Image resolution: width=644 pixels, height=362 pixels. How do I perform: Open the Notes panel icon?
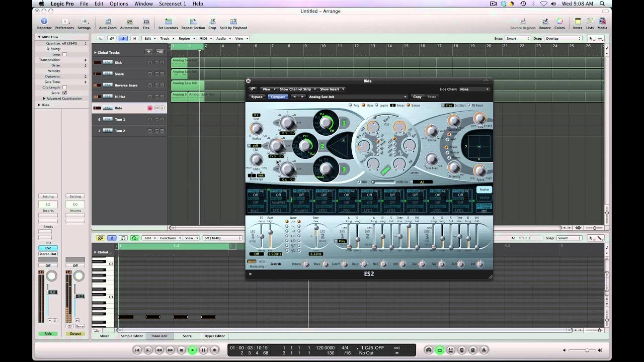(x=578, y=21)
